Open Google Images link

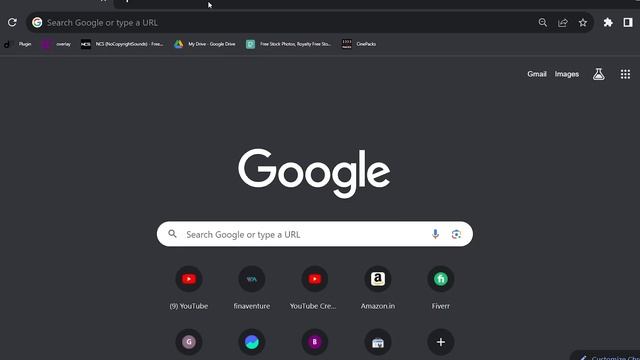(567, 74)
